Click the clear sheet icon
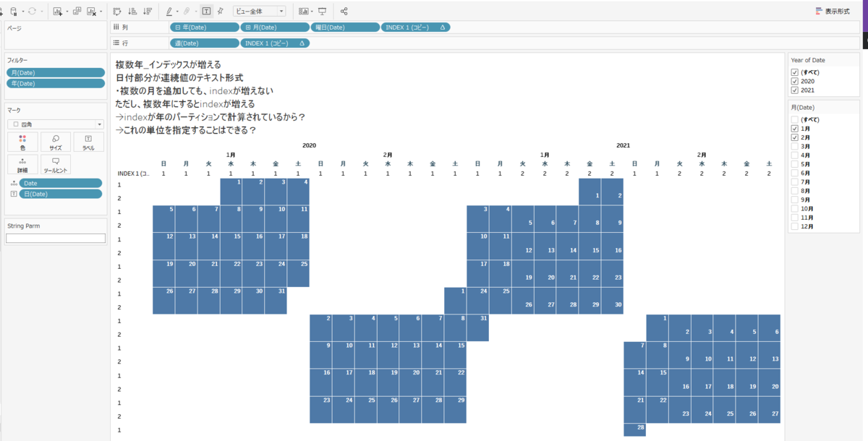The height and width of the screenshot is (441, 868). pos(91,12)
